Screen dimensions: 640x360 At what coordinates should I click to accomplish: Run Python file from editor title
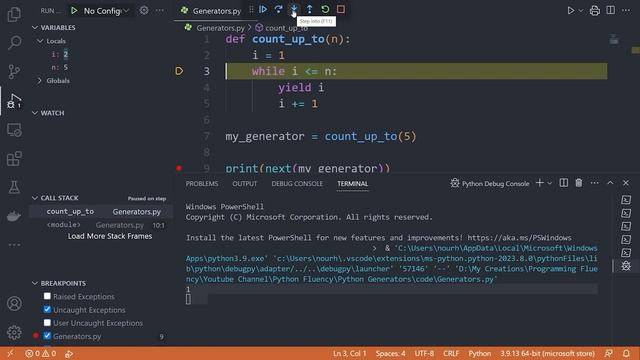click(x=571, y=11)
